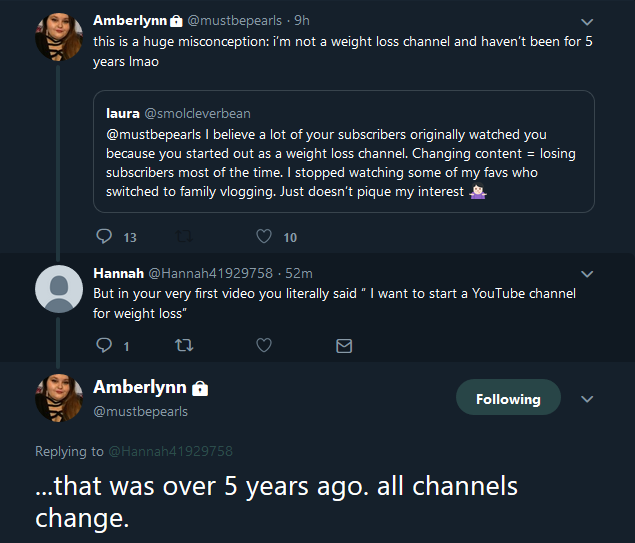Viewport: 635px width, 543px height.
Task: Open the @mustbepearls handle under the large Amberlynn name
Action: click(x=141, y=411)
